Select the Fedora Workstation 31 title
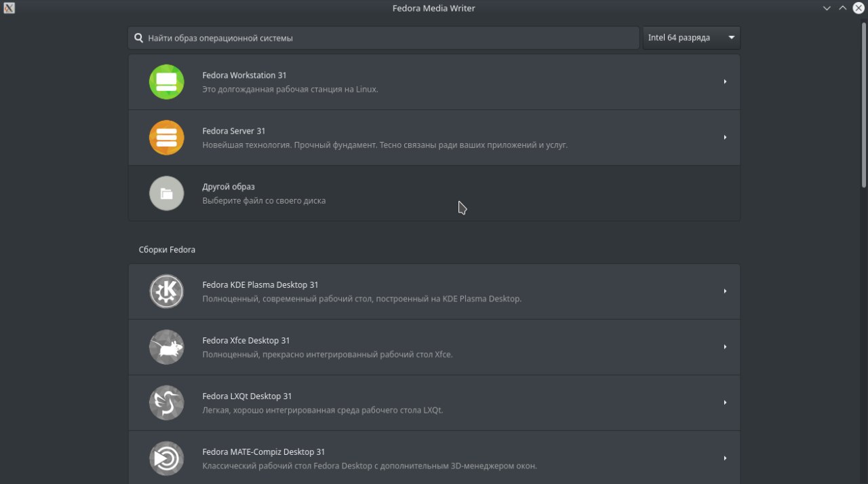Viewport: 868px width, 484px height. pyautogui.click(x=244, y=75)
